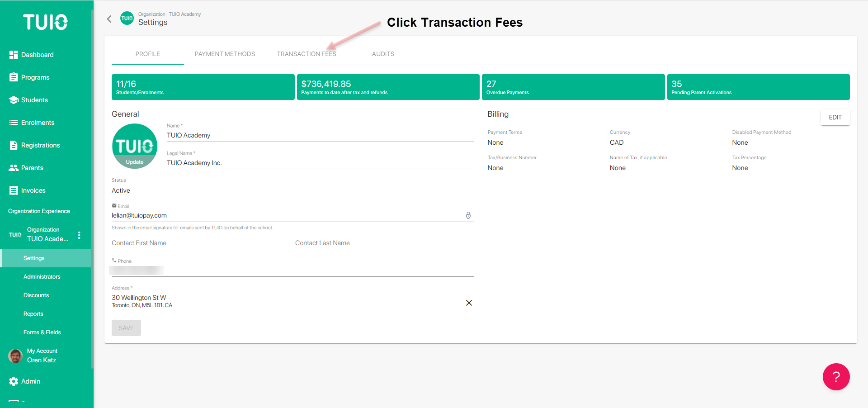Open the $736,419.85 payments card

(x=388, y=87)
